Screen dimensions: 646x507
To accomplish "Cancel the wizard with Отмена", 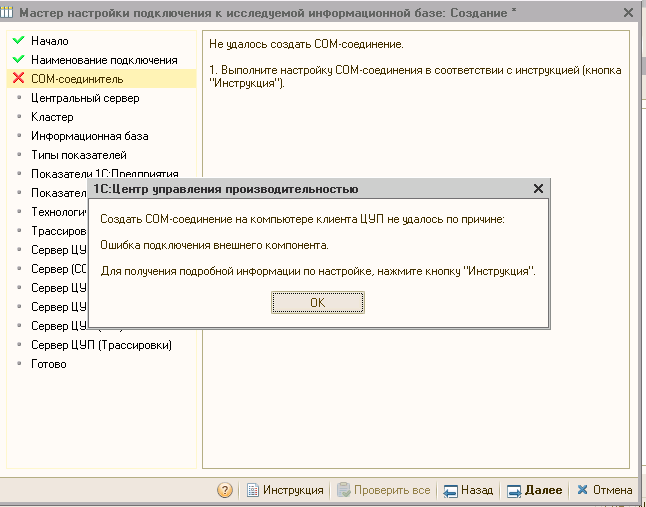I will [604, 490].
